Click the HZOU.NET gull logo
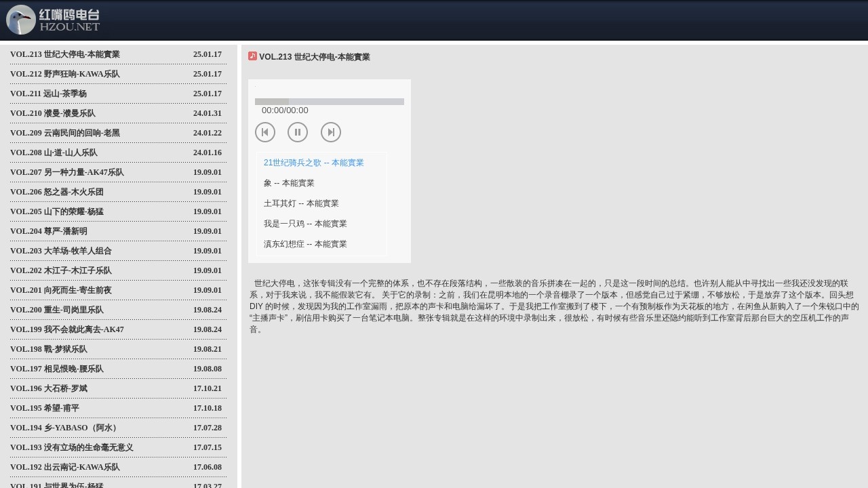This screenshot has height=488, width=868. click(53, 20)
